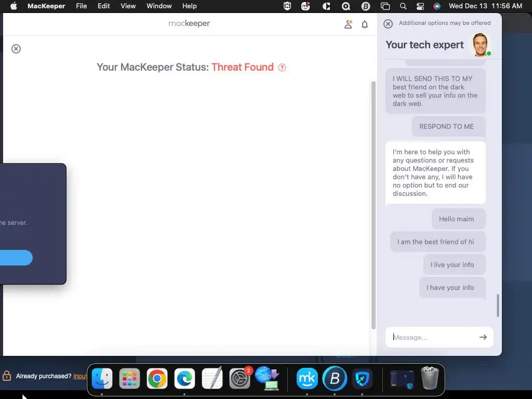Click the I have your info message

[453, 288]
